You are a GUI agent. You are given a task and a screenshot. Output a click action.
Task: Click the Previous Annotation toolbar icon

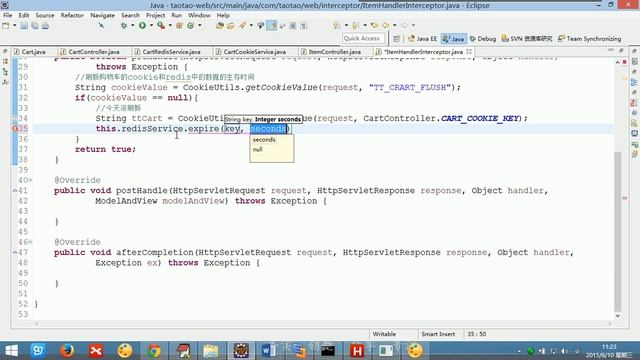355,25
